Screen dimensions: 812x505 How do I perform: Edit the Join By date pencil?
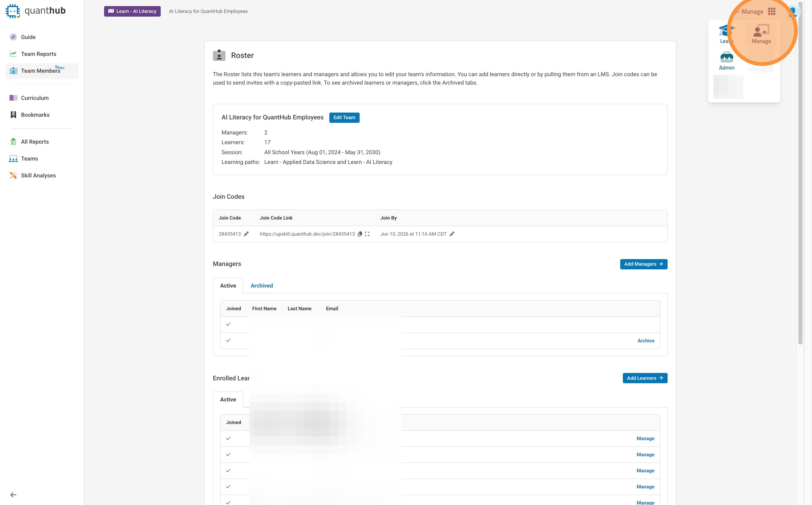pos(452,234)
